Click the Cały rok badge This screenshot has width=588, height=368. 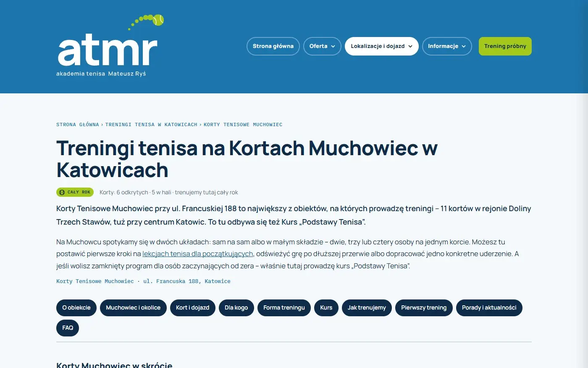[75, 192]
